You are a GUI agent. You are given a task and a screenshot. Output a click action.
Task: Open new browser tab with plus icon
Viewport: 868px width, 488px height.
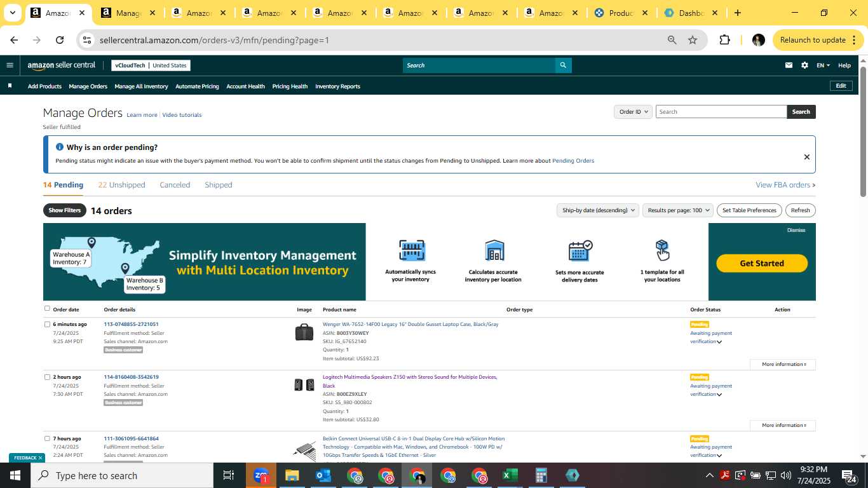pyautogui.click(x=737, y=13)
